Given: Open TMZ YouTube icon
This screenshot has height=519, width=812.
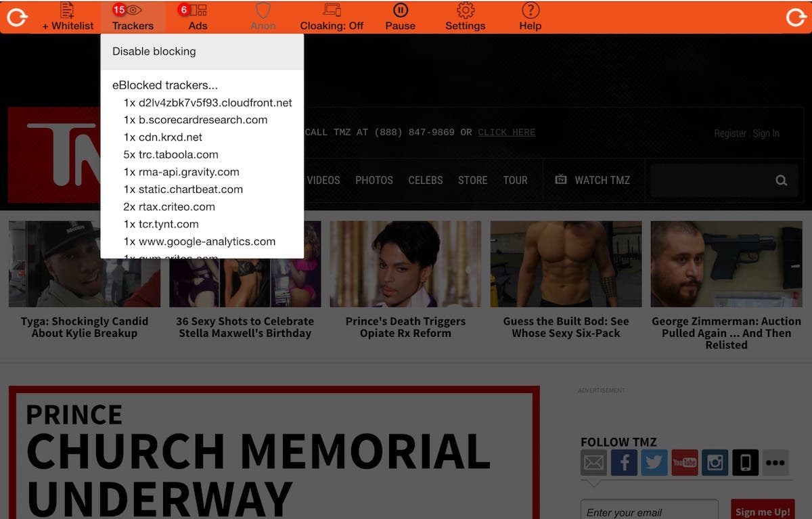Looking at the screenshot, I should click(685, 463).
